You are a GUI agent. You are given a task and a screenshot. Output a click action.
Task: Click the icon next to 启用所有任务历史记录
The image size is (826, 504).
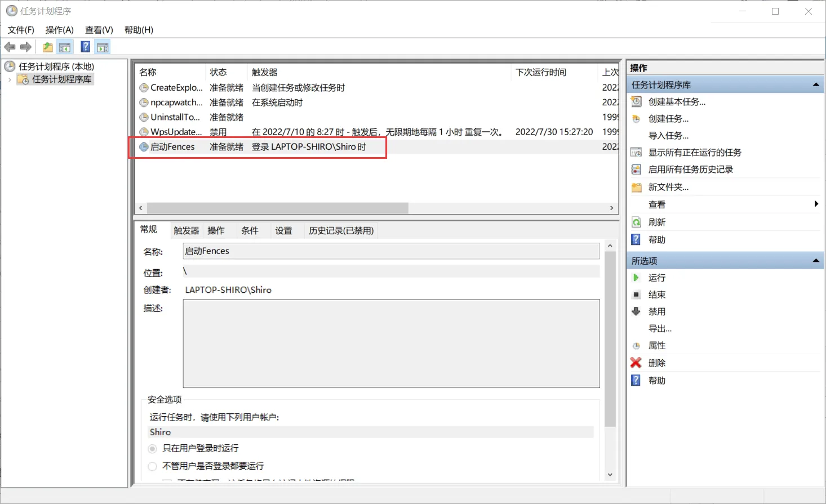click(636, 170)
